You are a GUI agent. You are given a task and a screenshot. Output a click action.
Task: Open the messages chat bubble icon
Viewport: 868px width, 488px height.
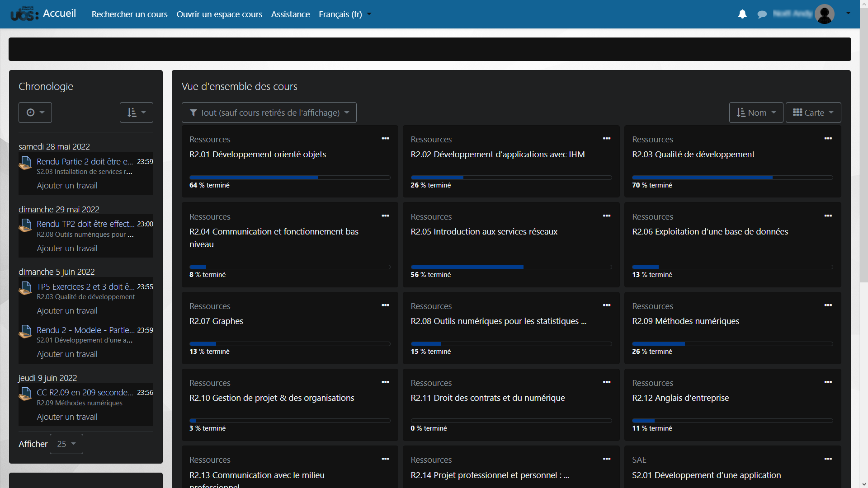point(762,14)
